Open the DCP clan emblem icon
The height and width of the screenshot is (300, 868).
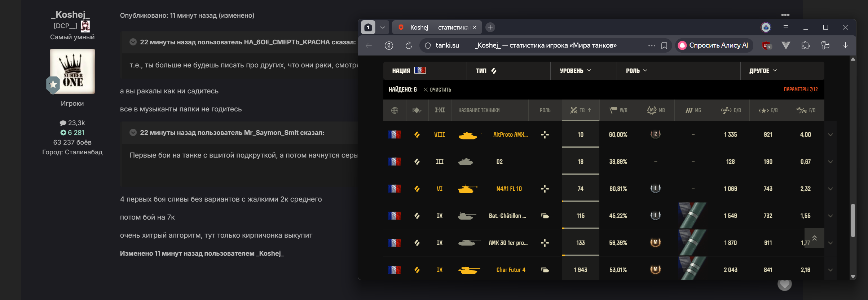point(85,26)
